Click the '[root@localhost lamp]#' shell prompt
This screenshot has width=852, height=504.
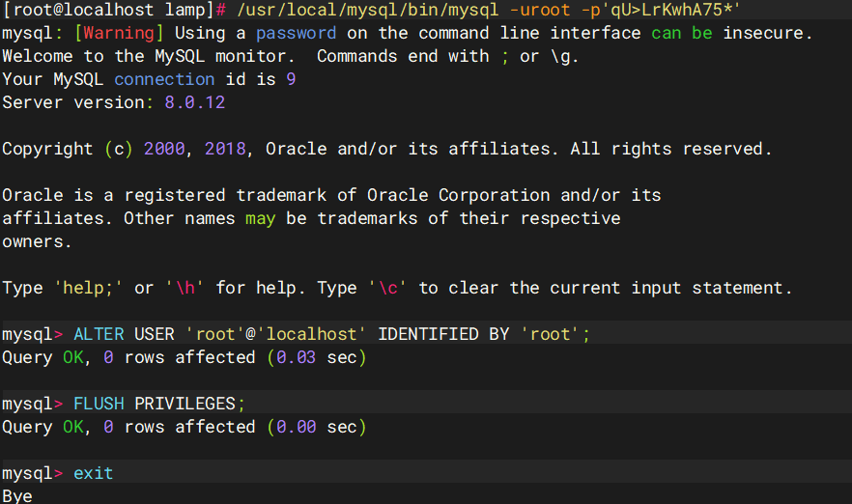(114, 10)
